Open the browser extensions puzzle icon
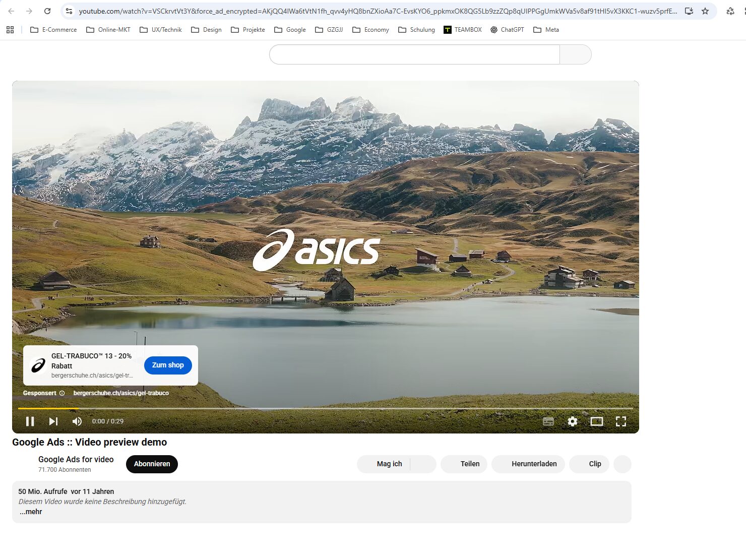 [730, 11]
